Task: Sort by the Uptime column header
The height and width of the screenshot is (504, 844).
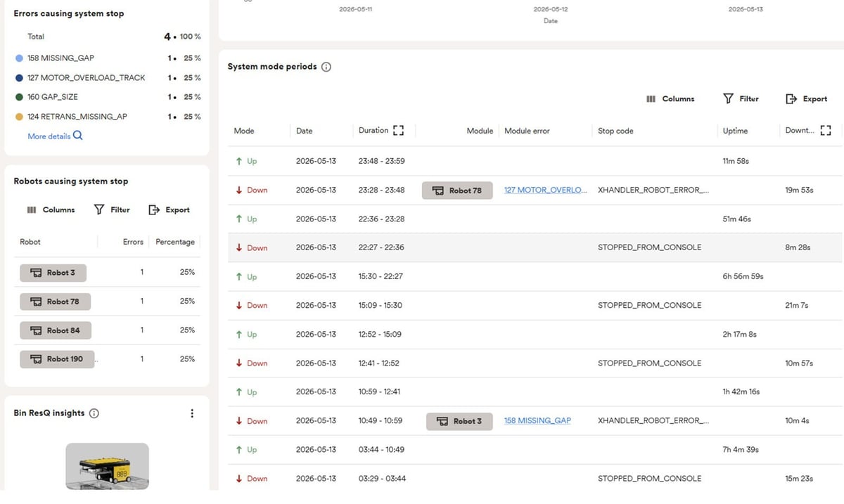Action: 735,131
